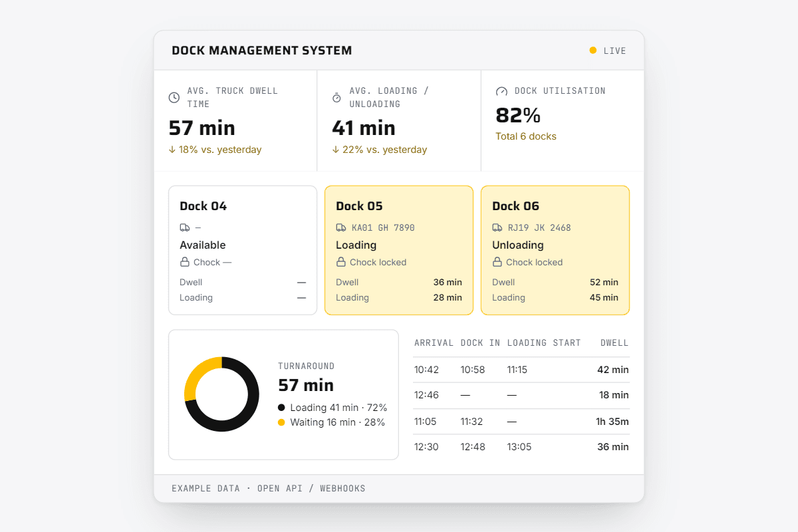Screen dimensions: 798x532
Task: Click the turnaround 57 min value
Action: click(x=306, y=385)
